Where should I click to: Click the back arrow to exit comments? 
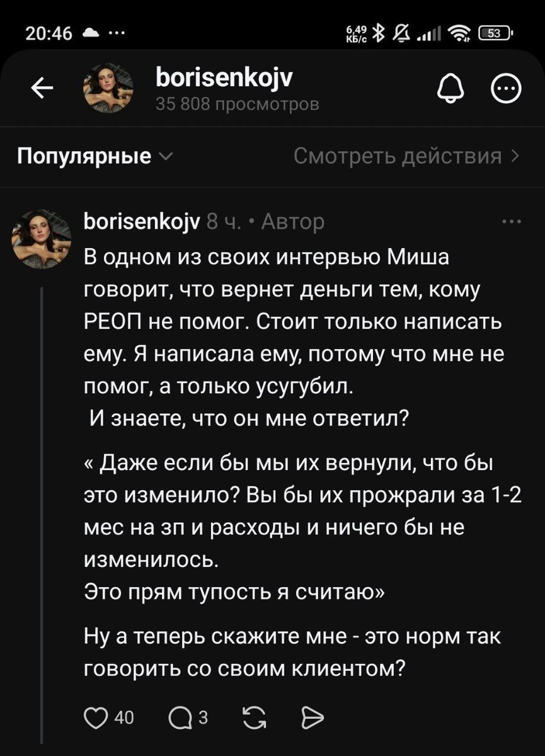pos(42,88)
